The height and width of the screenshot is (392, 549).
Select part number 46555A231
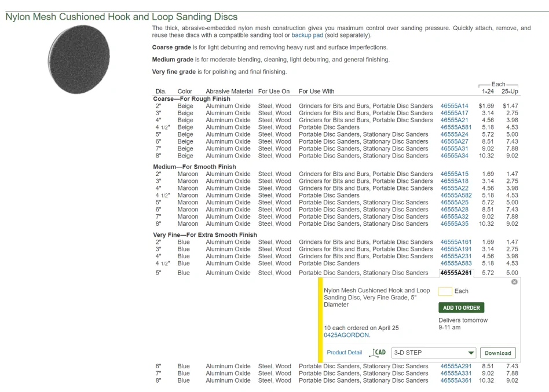tap(456, 256)
